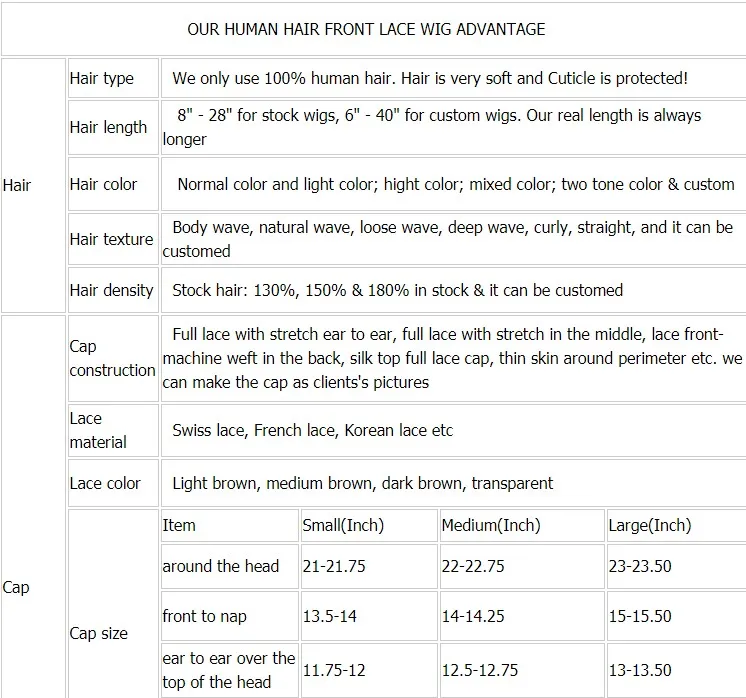Click the "around the head" row label
Screen dimensions: 746x698
tap(221, 566)
